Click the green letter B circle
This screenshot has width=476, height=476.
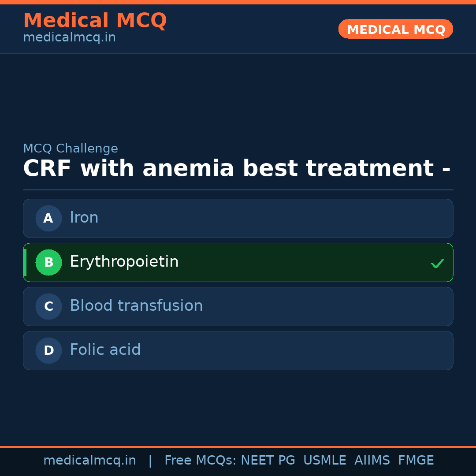(48, 262)
